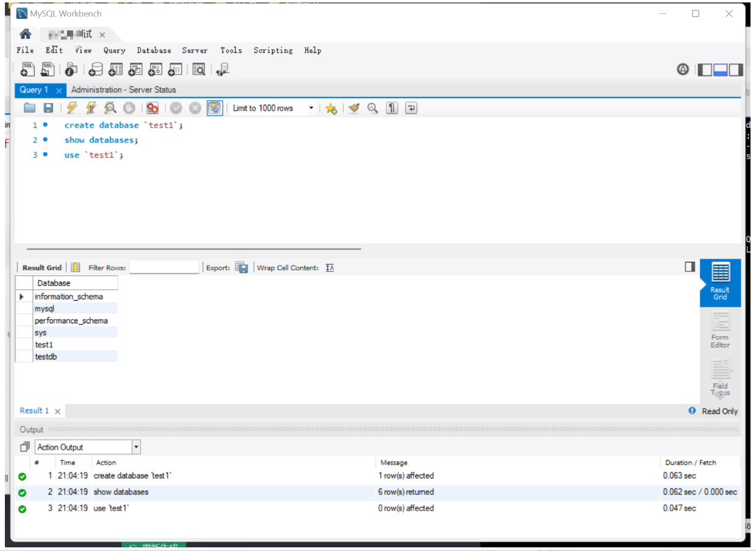Reconnect to DBMS icon
Image resolution: width=756 pixels, height=551 pixels.
(222, 69)
